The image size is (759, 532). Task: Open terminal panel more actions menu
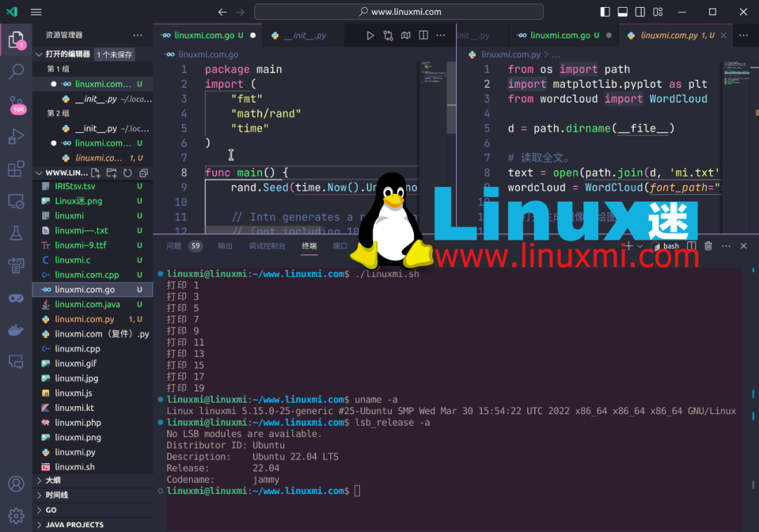click(725, 246)
